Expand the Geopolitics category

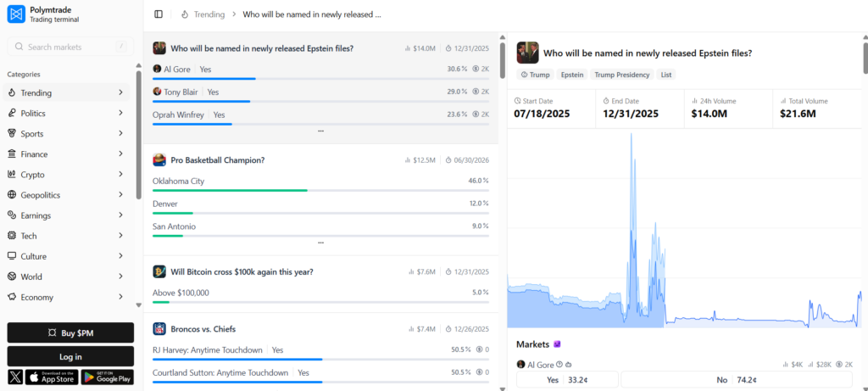click(x=67, y=195)
